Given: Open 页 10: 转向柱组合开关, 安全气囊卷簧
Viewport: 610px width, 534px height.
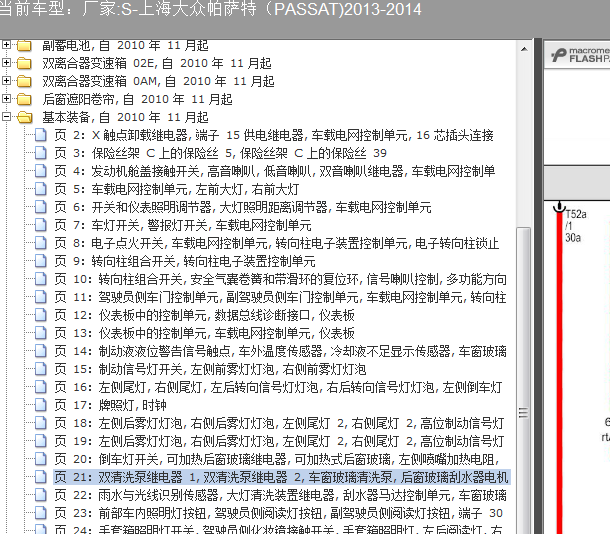Looking at the screenshot, I should (x=280, y=279).
